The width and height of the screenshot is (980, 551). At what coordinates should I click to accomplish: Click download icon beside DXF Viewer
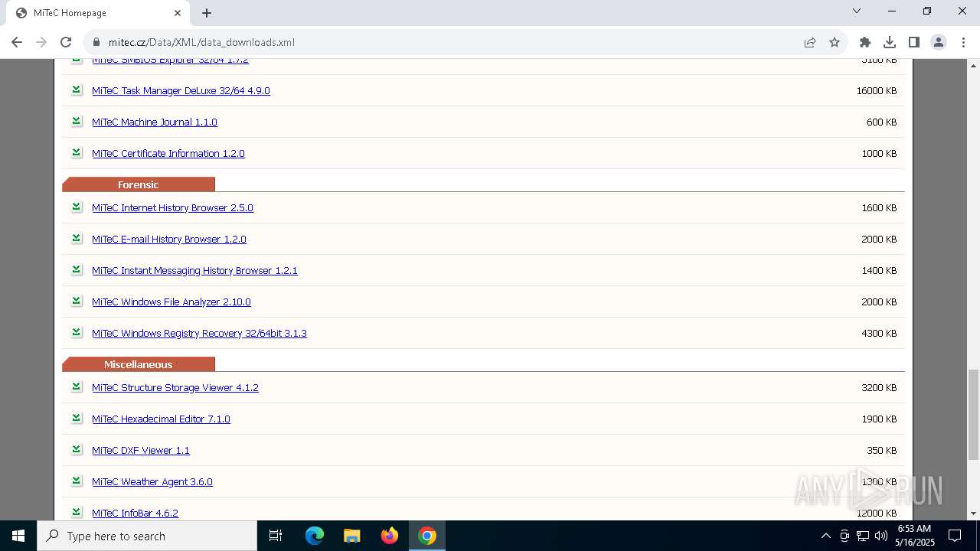[77, 449]
